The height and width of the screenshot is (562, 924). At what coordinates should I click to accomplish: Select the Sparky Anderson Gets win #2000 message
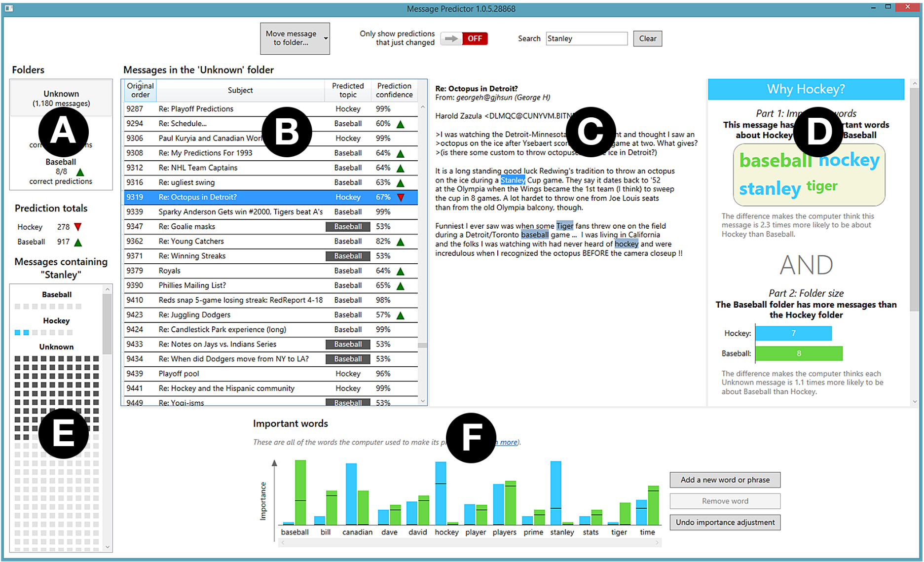click(270, 212)
